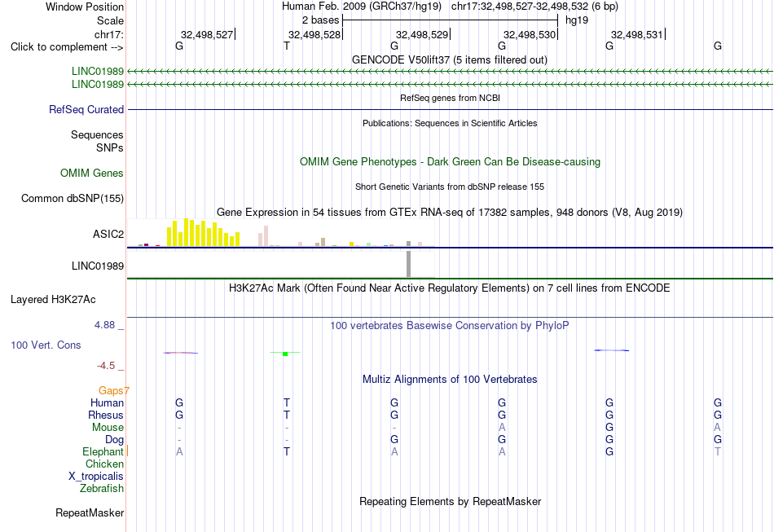Click position label 32,498,531 on the ruler

click(x=637, y=34)
